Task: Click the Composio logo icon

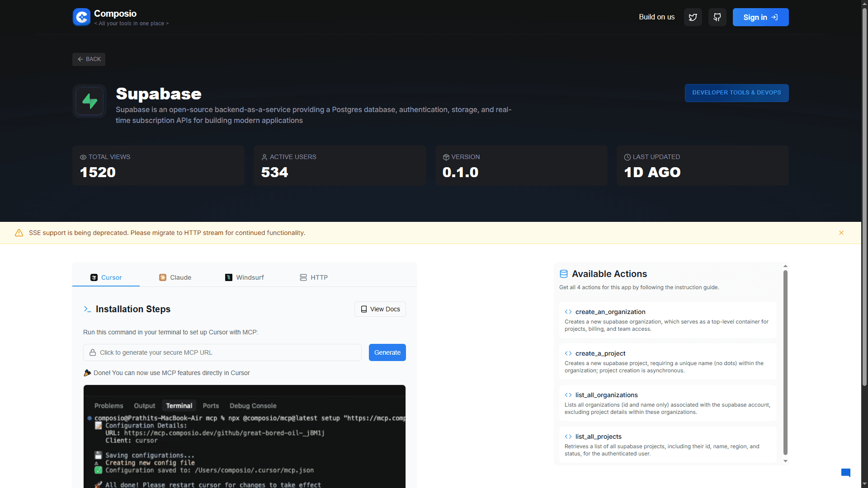Action: (x=81, y=17)
